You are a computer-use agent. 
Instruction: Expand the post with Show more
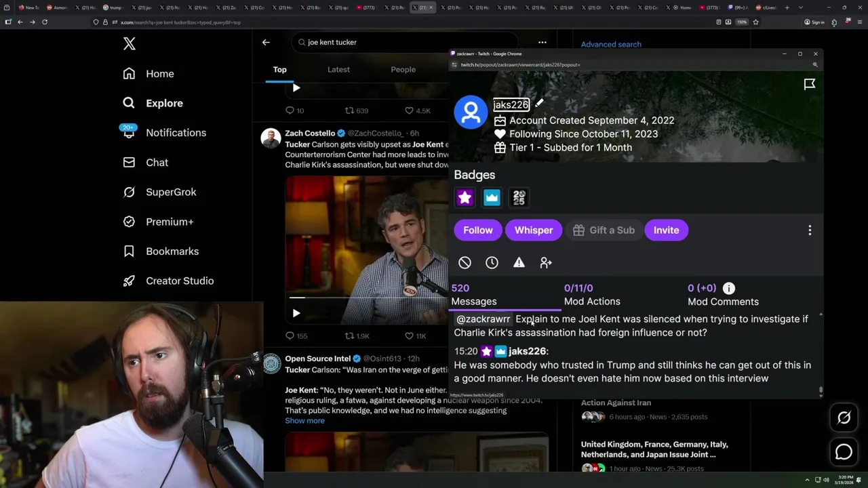304,421
